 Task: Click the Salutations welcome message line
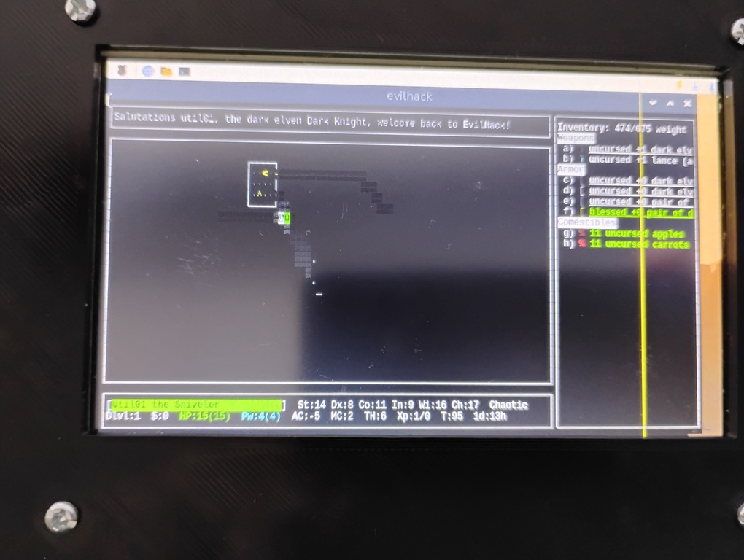tap(312, 121)
